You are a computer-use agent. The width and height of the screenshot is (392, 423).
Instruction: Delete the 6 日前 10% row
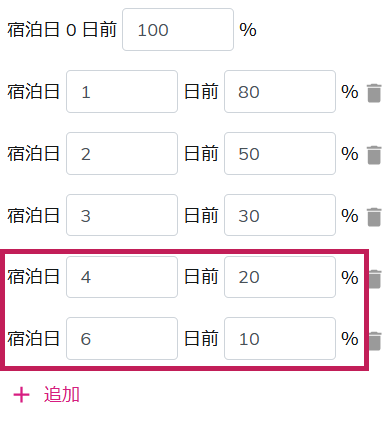375,341
